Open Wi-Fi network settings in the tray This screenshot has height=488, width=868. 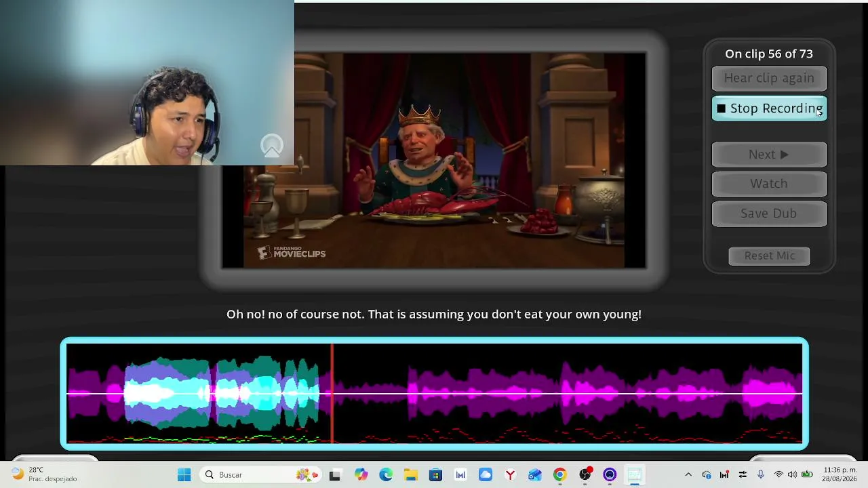pos(778,475)
